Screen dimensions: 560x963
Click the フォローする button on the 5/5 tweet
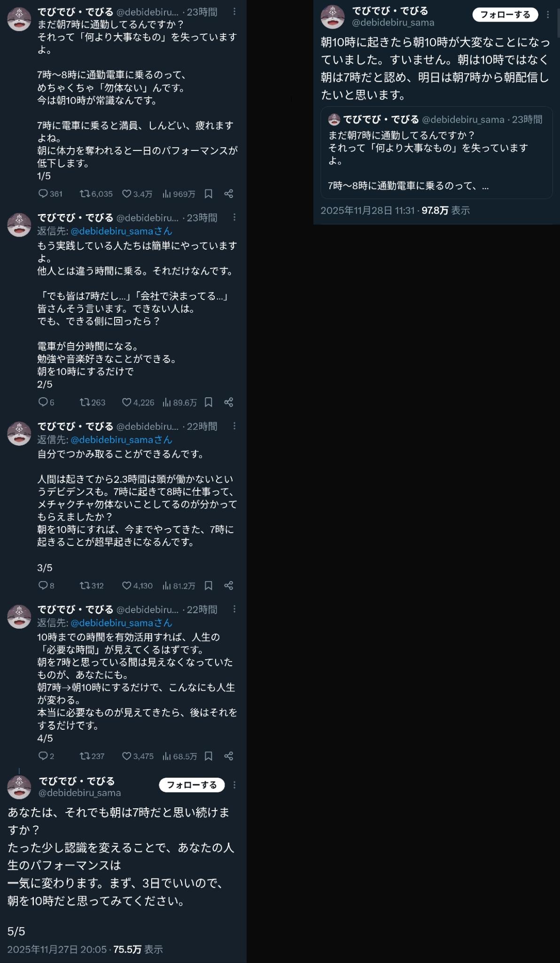point(192,785)
